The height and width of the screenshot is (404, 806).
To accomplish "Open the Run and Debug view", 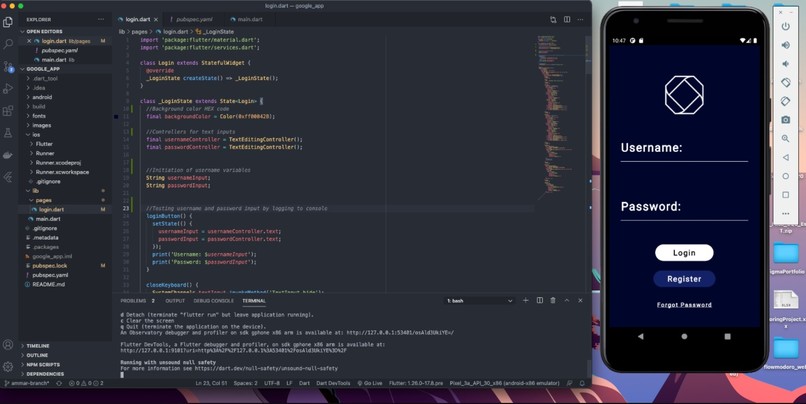I will coord(8,88).
